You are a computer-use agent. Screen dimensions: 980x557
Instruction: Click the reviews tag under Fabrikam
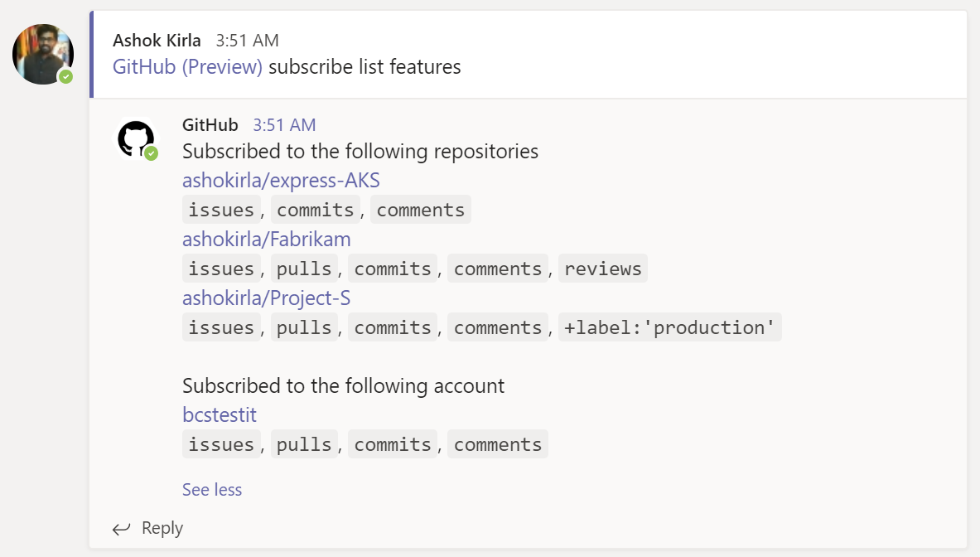602,269
